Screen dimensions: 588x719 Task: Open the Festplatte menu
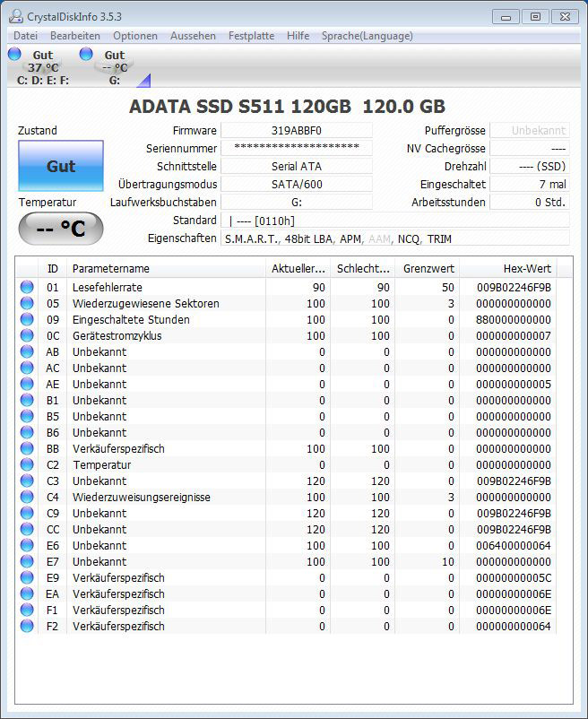coord(251,36)
